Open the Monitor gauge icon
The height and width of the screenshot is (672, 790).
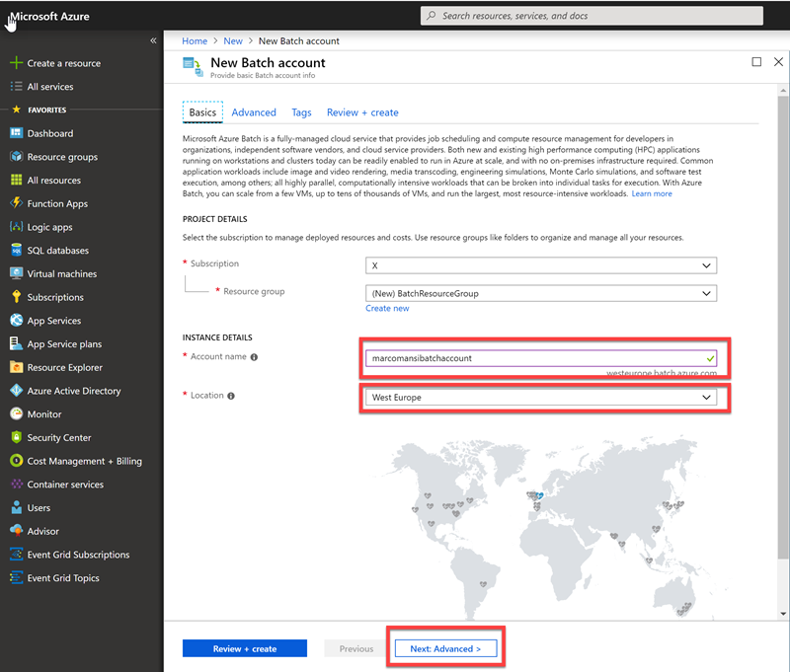click(16, 413)
